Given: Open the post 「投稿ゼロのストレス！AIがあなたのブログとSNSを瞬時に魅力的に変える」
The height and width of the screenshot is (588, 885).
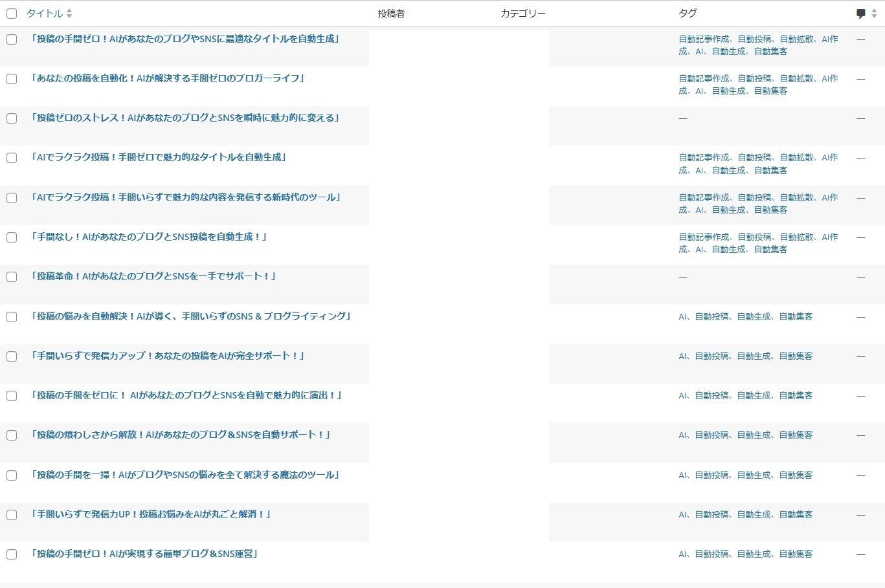Looking at the screenshot, I should (x=185, y=118).
